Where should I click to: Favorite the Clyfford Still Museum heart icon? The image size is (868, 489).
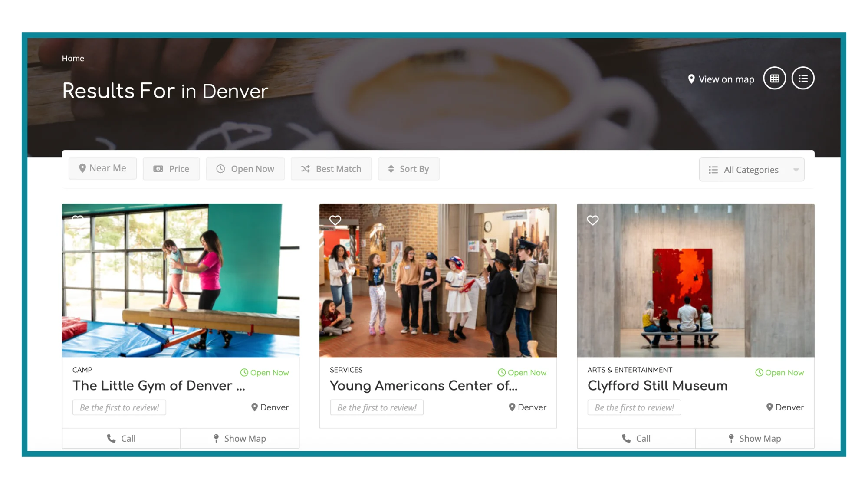coord(592,220)
